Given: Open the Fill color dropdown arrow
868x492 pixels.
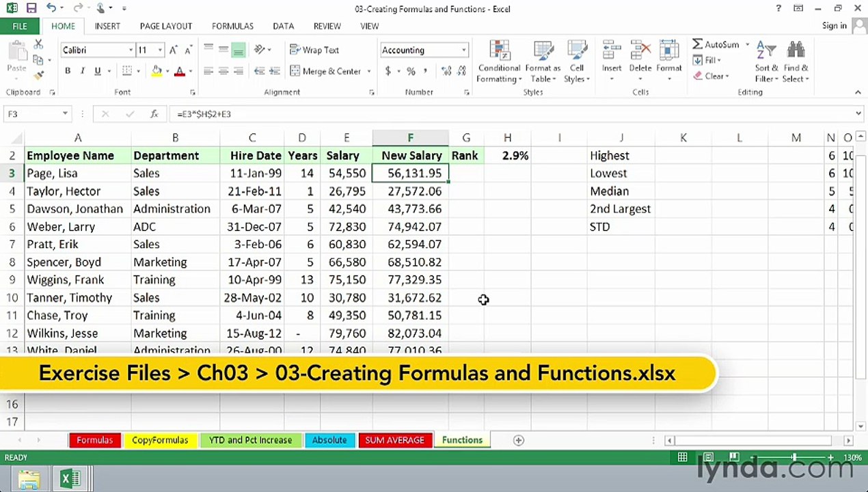Looking at the screenshot, I should pos(167,71).
